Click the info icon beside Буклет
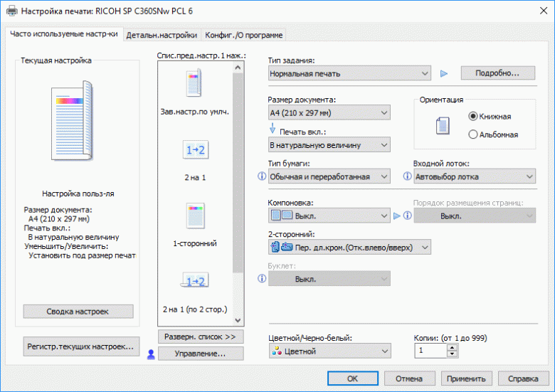This screenshot has height=392, width=555. point(262,278)
